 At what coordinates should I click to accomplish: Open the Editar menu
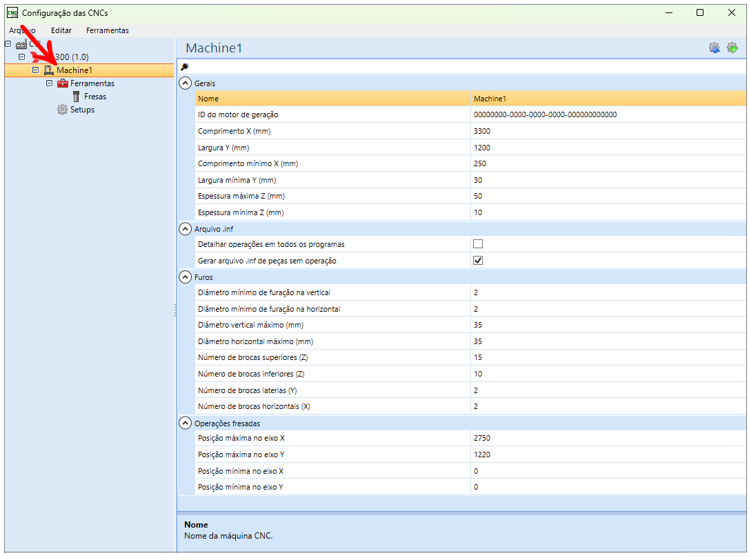pos(61,30)
